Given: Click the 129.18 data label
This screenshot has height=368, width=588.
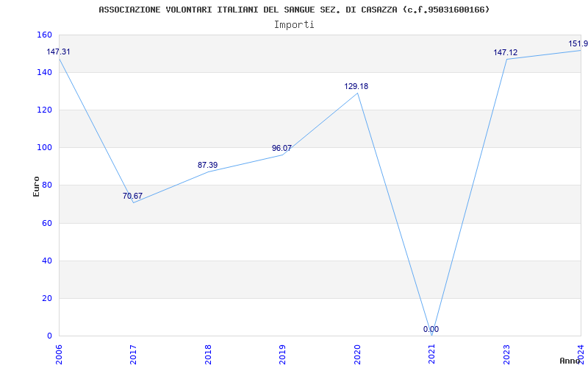Looking at the screenshot, I should coord(356,86).
